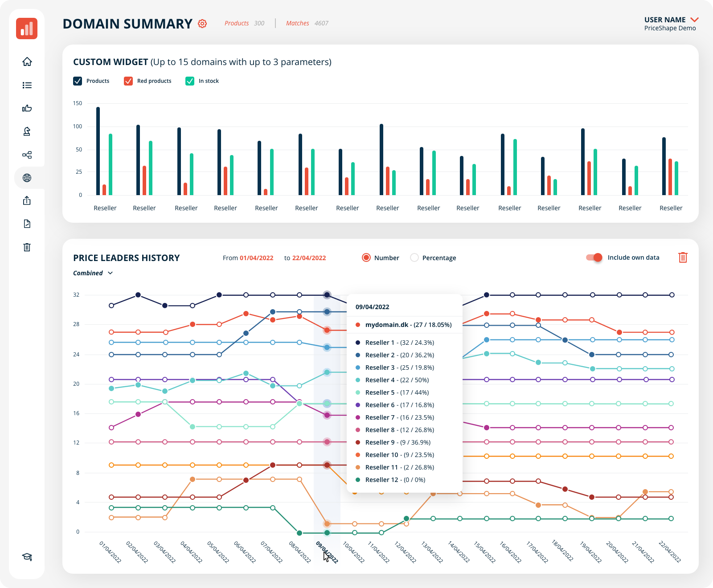Uncheck the In stock checkbox
This screenshot has width=713, height=588.
pos(190,81)
